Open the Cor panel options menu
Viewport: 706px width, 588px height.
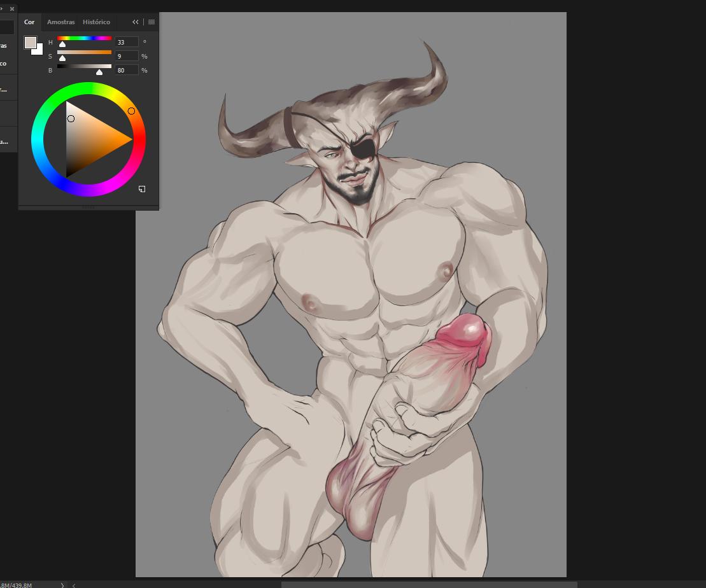[152, 22]
